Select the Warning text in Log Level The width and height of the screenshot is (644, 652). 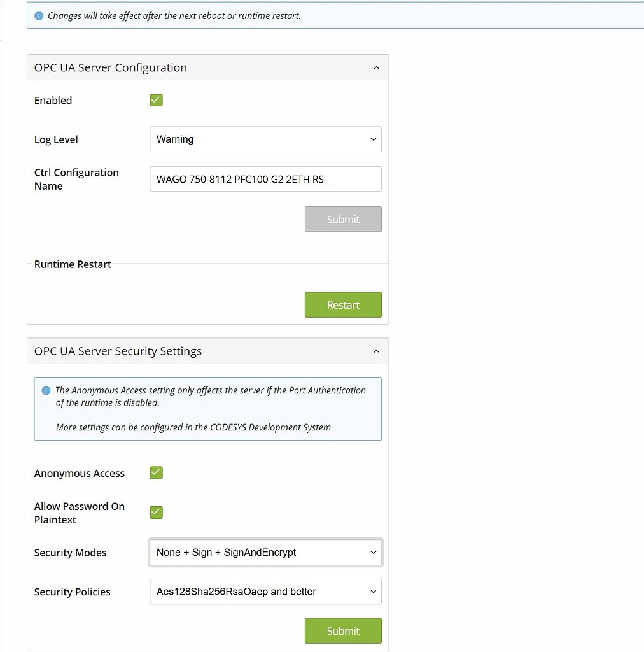[175, 139]
